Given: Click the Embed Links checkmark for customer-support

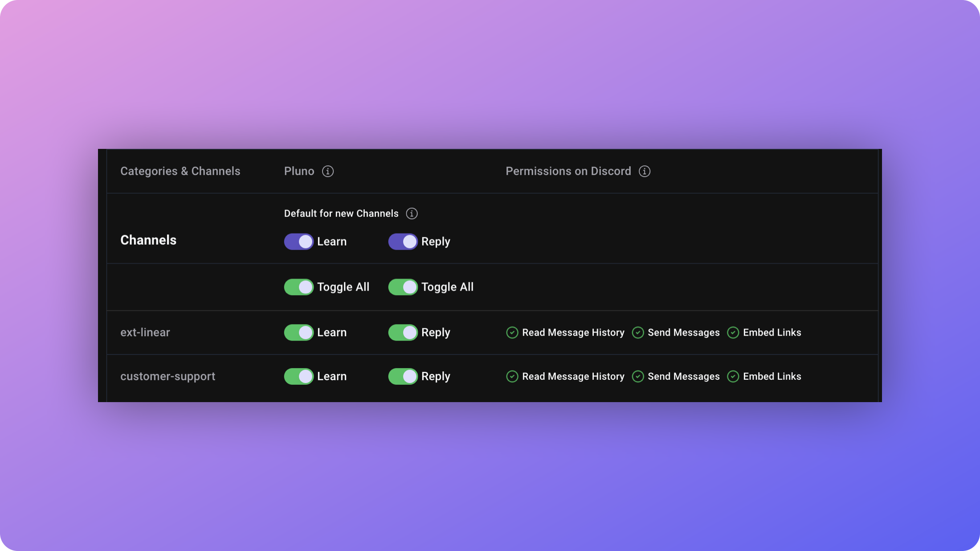Looking at the screenshot, I should pyautogui.click(x=733, y=376).
